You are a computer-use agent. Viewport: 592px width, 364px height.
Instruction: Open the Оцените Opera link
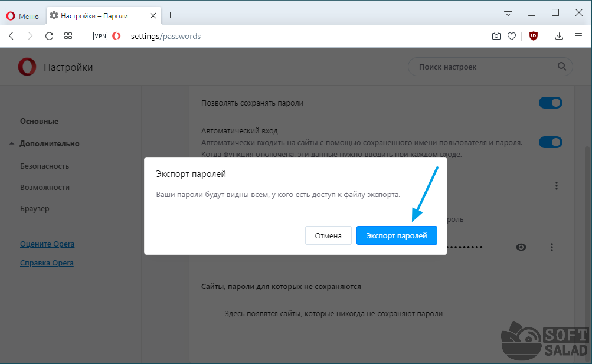[x=47, y=244]
